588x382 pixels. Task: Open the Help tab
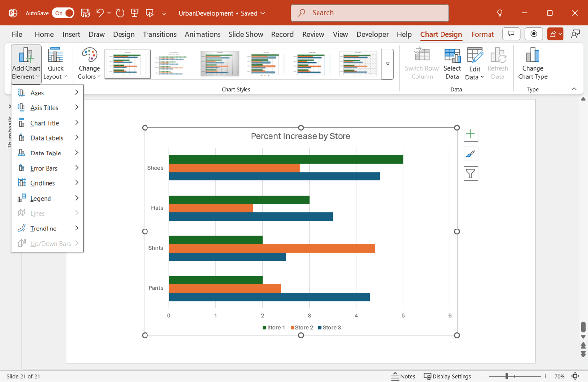pos(404,34)
